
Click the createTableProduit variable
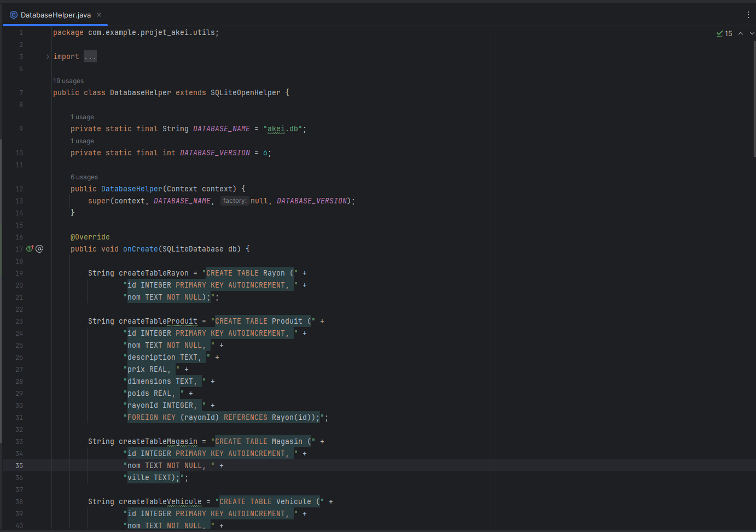pyautogui.click(x=158, y=321)
